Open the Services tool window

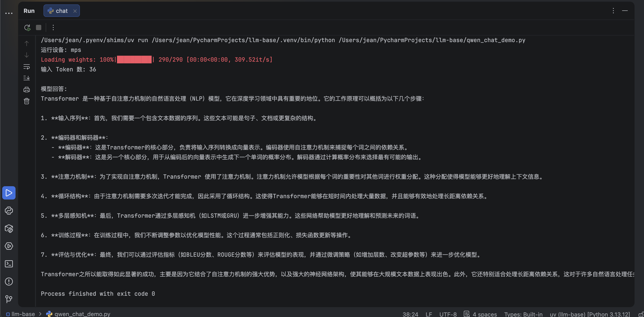pyautogui.click(x=9, y=246)
